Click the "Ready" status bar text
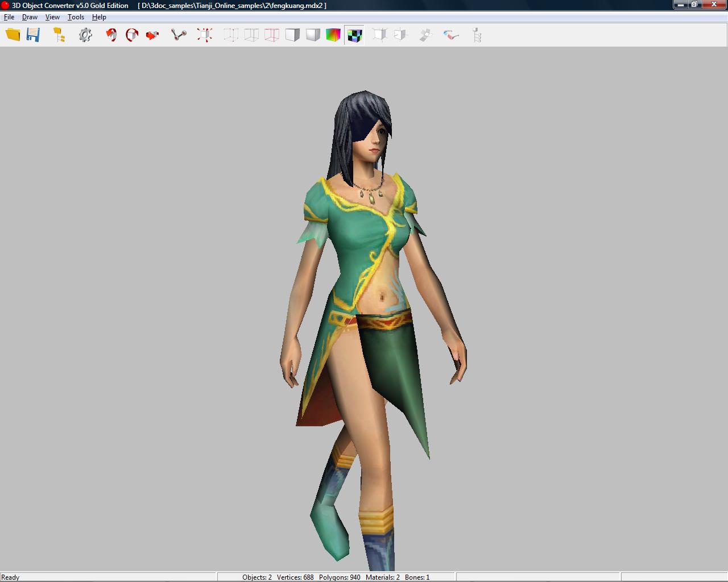Screen dimensions: 728x582 10,577
